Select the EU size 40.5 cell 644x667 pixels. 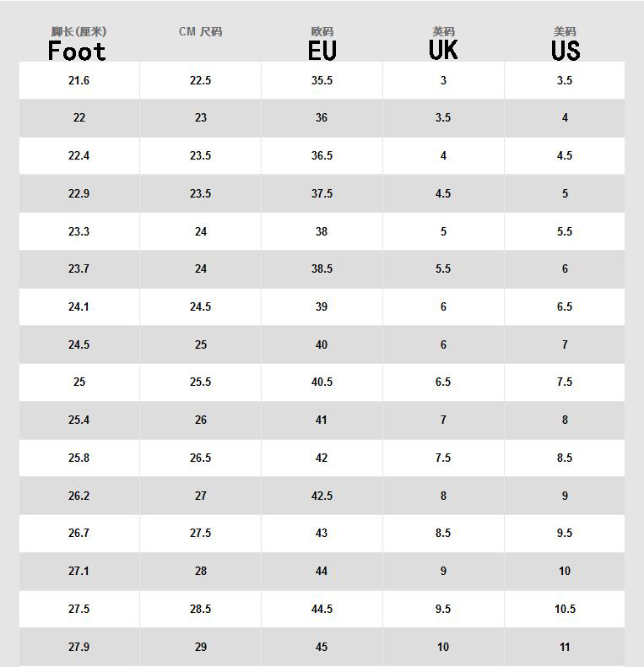coord(322,382)
